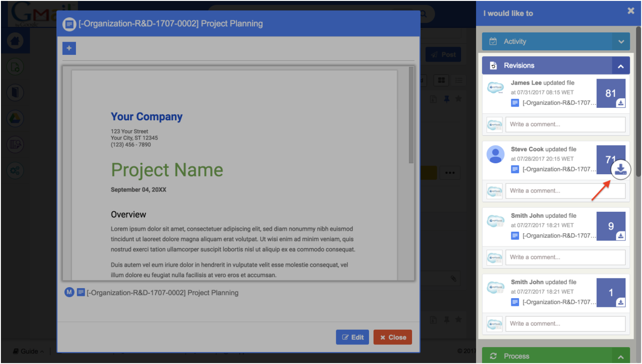Download revision 9 by Smith John
The height and width of the screenshot is (364, 642).
[621, 236]
